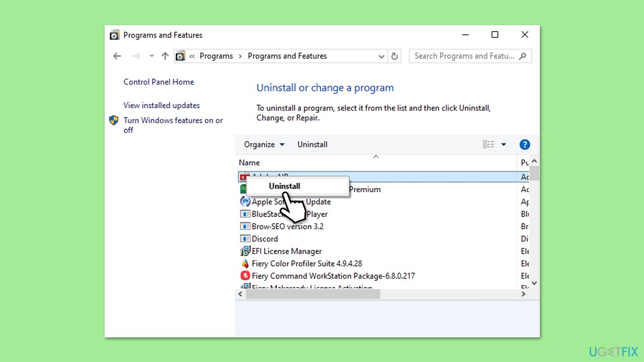Open View installed updates link
The height and width of the screenshot is (362, 644).
162,106
